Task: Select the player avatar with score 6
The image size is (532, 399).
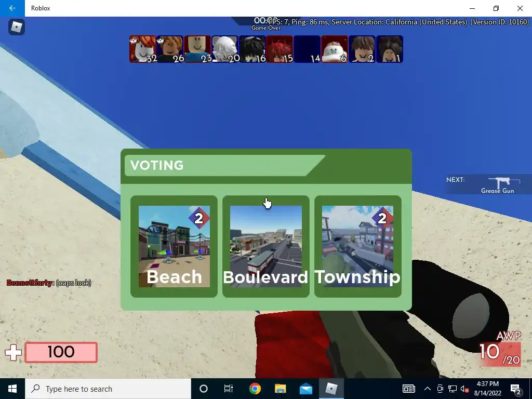Action: (x=335, y=49)
